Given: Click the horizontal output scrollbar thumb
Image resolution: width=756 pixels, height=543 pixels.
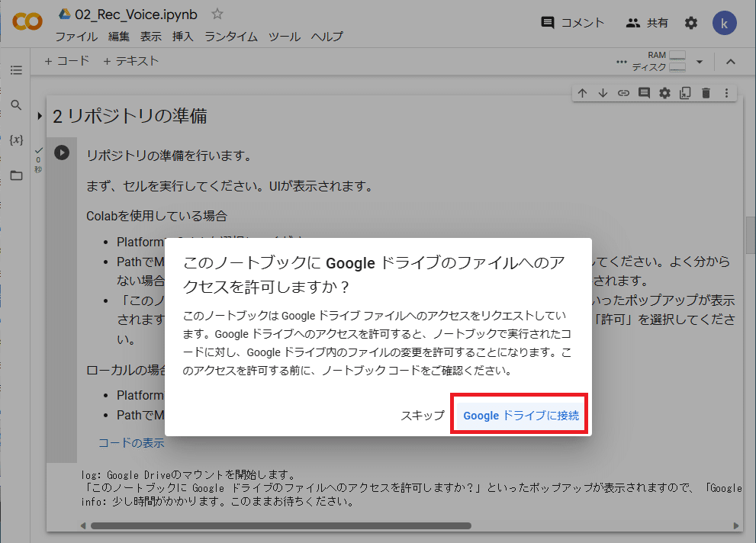Looking at the screenshot, I should [281, 525].
